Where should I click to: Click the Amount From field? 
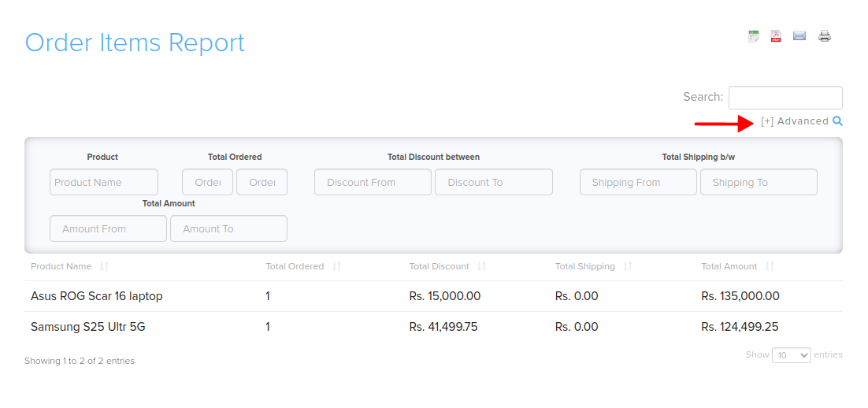click(x=108, y=228)
